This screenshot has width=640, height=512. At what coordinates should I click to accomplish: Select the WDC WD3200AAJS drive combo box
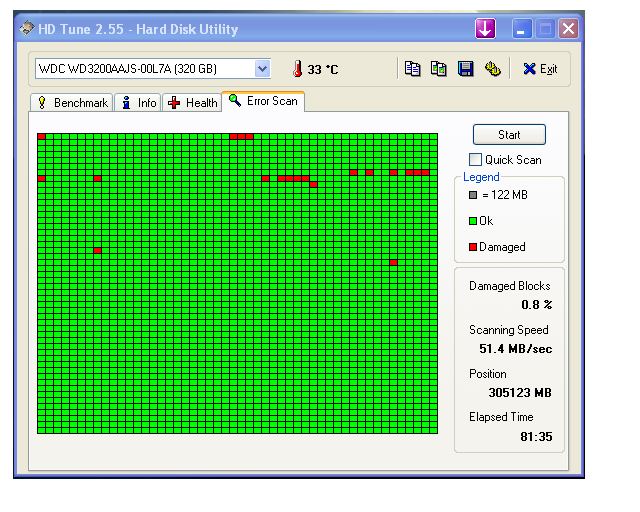[153, 68]
